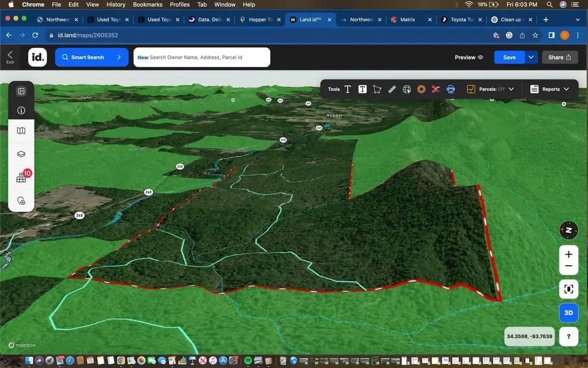Screen dimensions: 588x368
Task: Open the folded map icon in sidebar
Action: (x=21, y=131)
